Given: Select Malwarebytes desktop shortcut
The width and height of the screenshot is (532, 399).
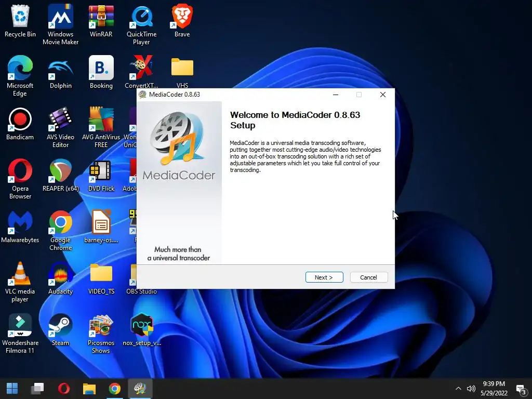Looking at the screenshot, I should pyautogui.click(x=20, y=227).
